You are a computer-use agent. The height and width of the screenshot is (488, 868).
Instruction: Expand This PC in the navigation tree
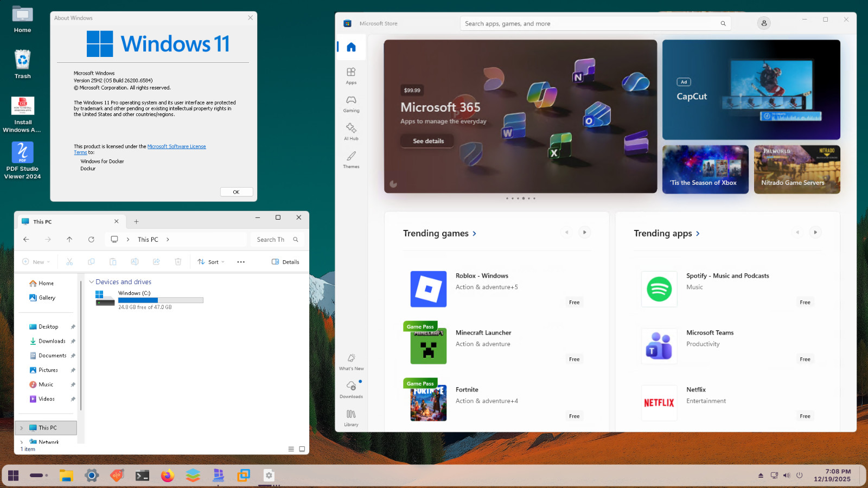point(22,428)
